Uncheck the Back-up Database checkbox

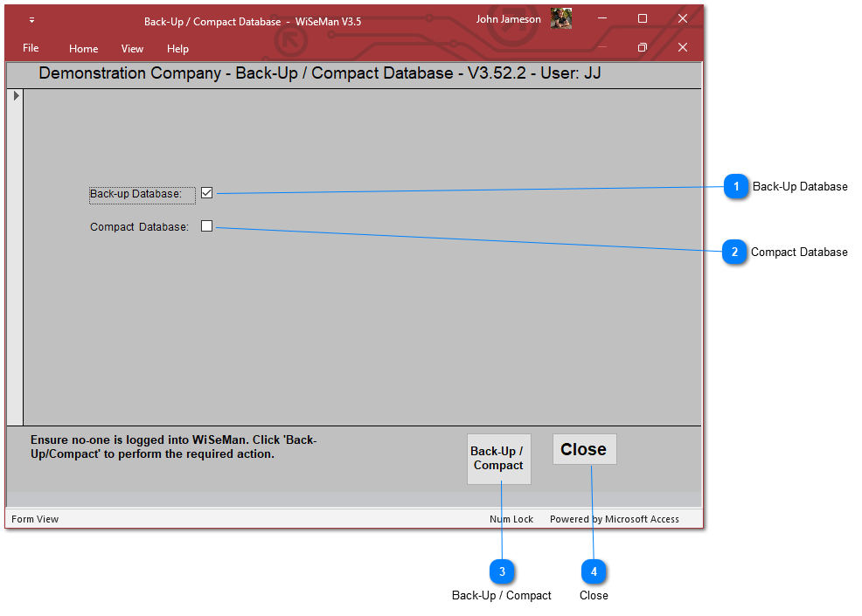coord(207,193)
